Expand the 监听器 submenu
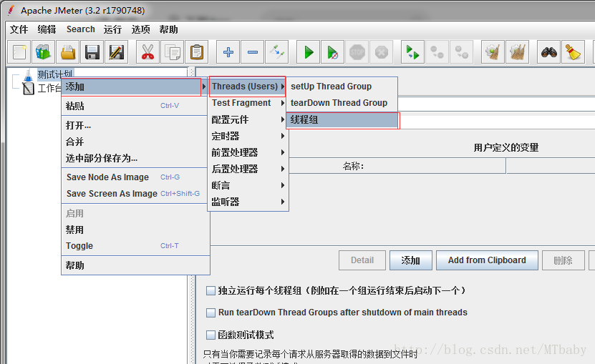 [248, 202]
